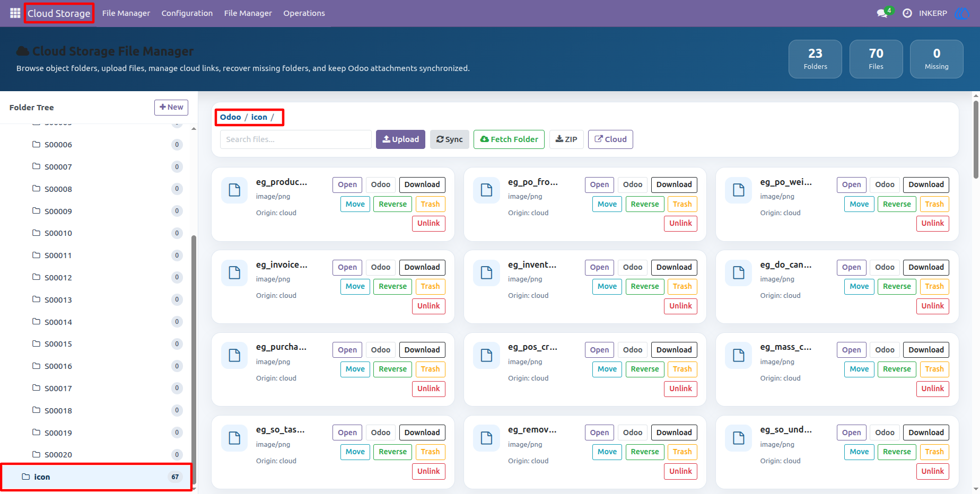980x494 pixels.
Task: Select the icon folder in the tree
Action: point(96,477)
